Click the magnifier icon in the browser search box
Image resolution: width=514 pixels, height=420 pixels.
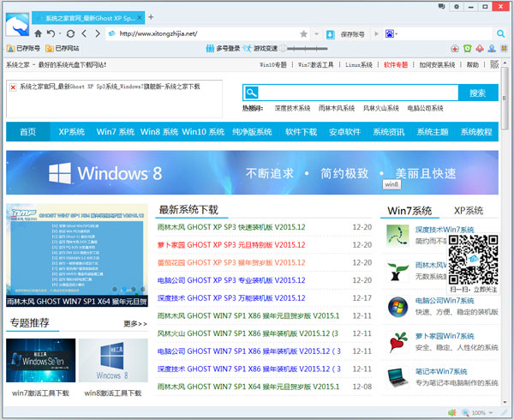pyautogui.click(x=500, y=33)
